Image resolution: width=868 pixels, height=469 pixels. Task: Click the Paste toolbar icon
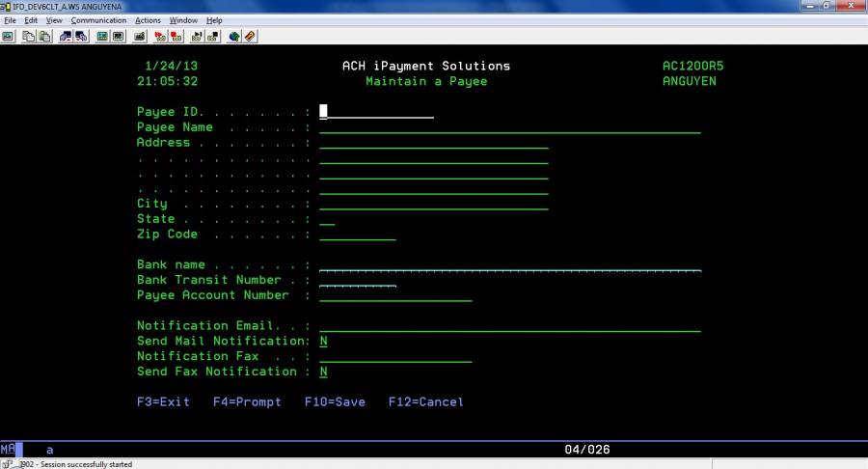pyautogui.click(x=44, y=37)
